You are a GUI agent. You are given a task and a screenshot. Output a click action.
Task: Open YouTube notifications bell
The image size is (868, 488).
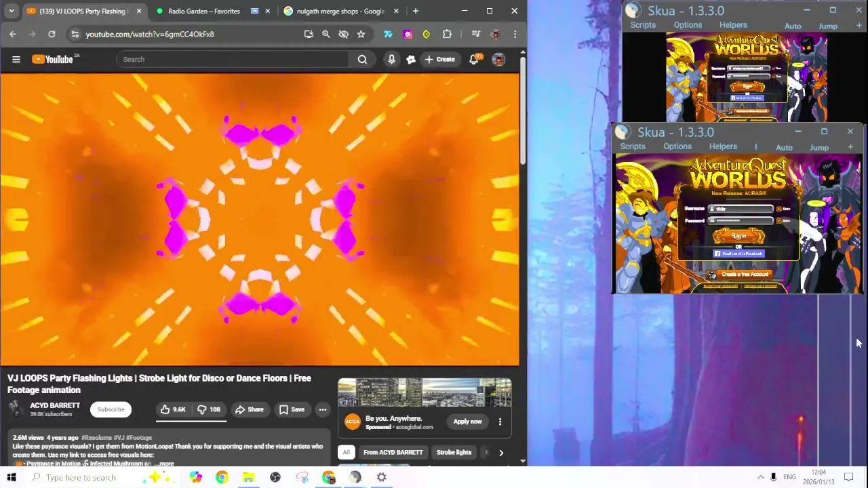[x=474, y=59]
